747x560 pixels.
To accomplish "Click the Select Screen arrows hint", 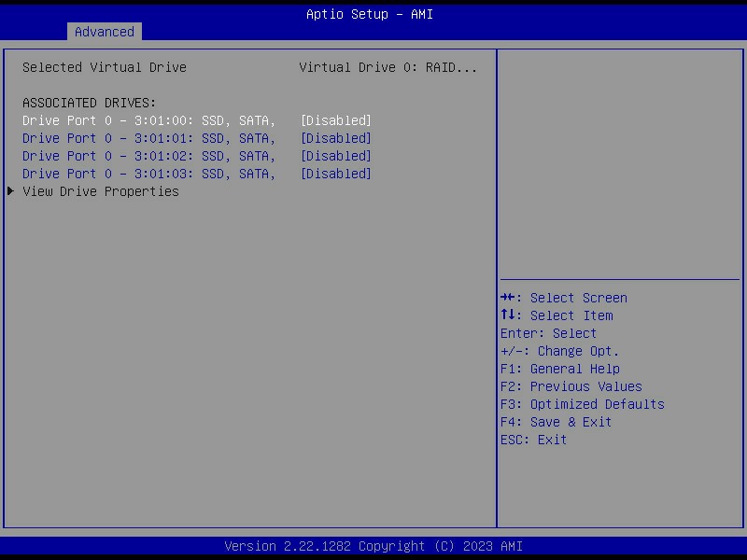I will [564, 298].
